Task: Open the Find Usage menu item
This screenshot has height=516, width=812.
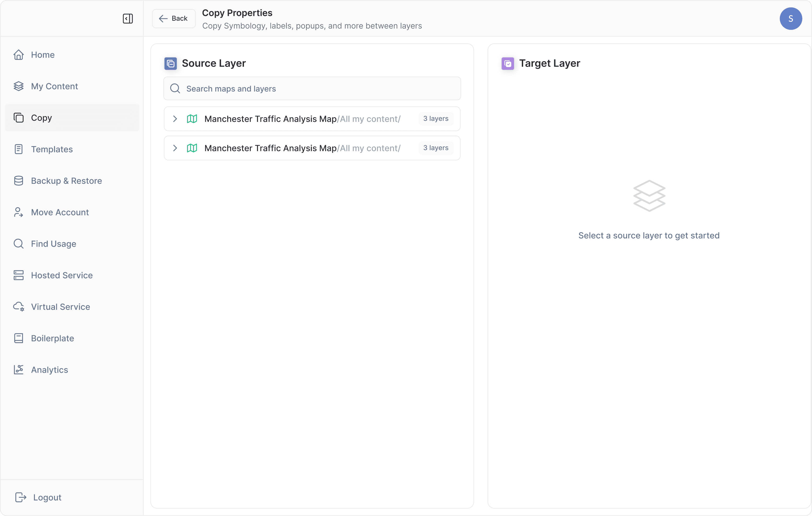Action: [x=54, y=244]
